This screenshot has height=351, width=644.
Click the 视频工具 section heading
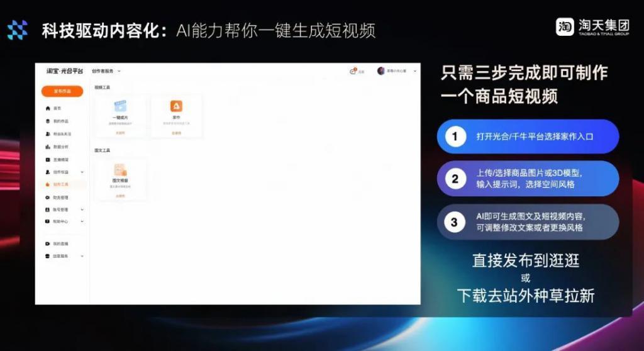pos(103,87)
